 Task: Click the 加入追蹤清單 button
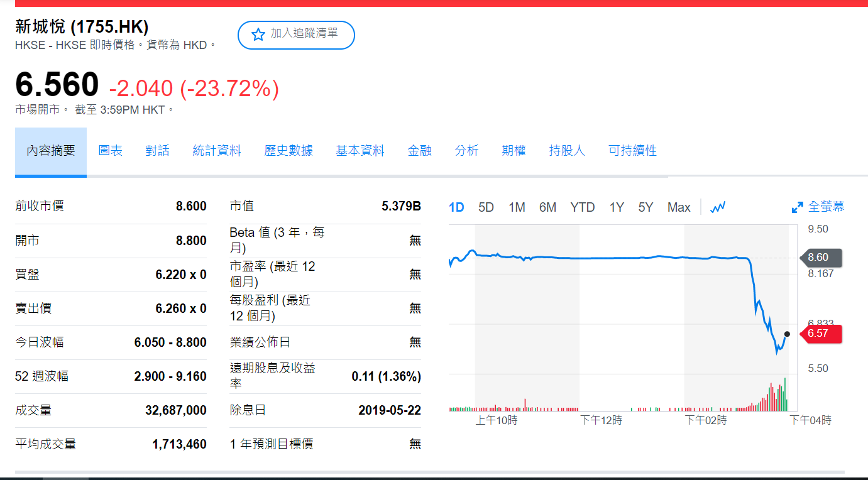296,35
